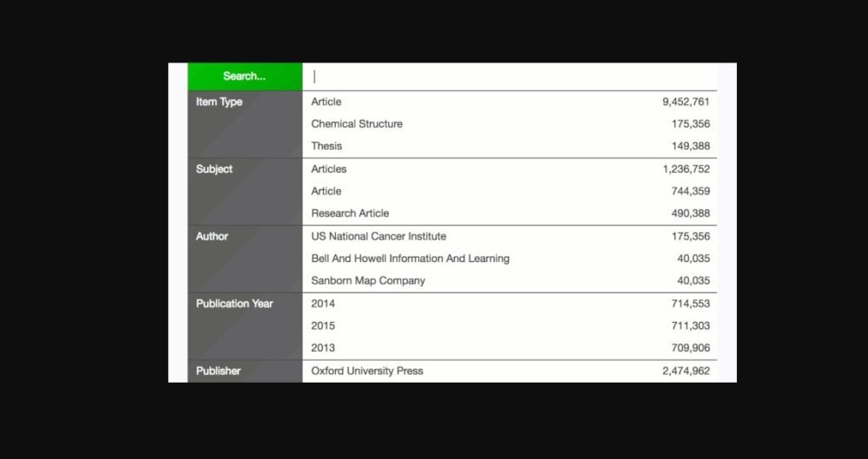Select Oxford University Press publisher
Image resolution: width=868 pixels, height=459 pixels.
tap(367, 370)
